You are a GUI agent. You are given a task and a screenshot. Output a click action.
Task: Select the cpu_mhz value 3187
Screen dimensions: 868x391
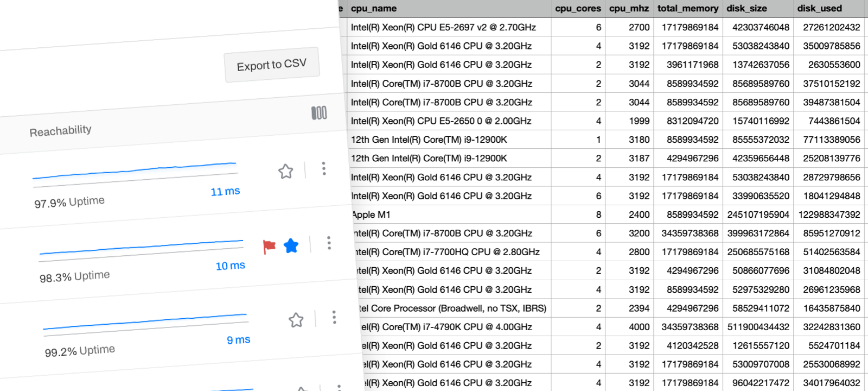639,158
